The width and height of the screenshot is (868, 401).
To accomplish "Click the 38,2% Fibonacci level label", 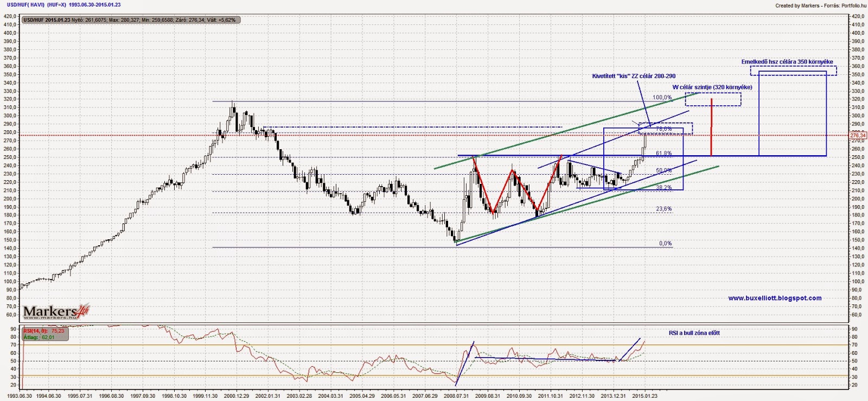I will [x=664, y=187].
